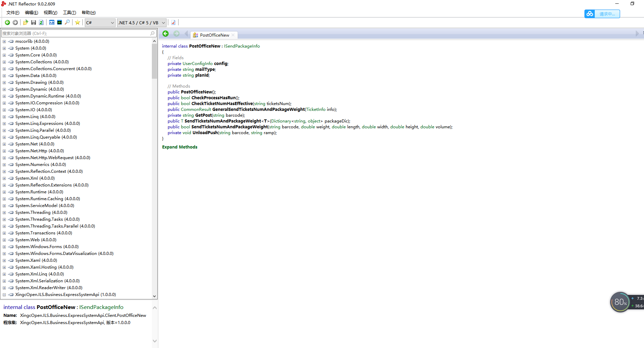Select System.Xaml.Hosting assembly
Screen dimensions: 644x348
pos(44,267)
